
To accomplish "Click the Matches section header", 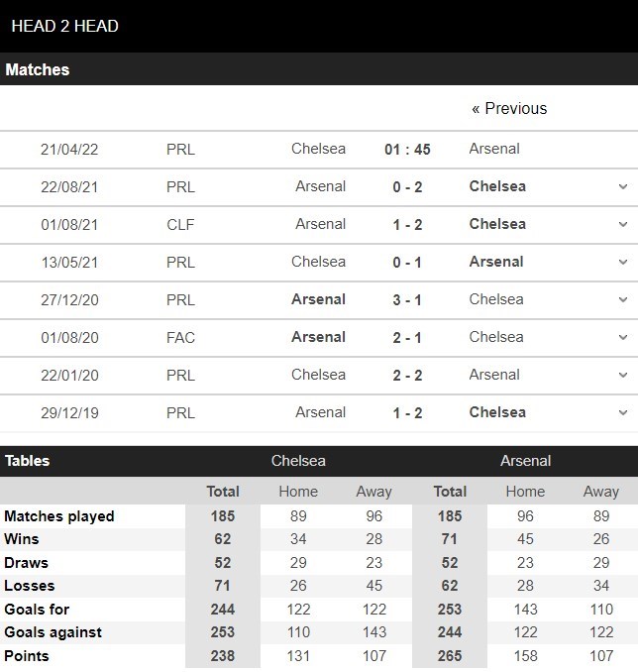I will coord(38,69).
